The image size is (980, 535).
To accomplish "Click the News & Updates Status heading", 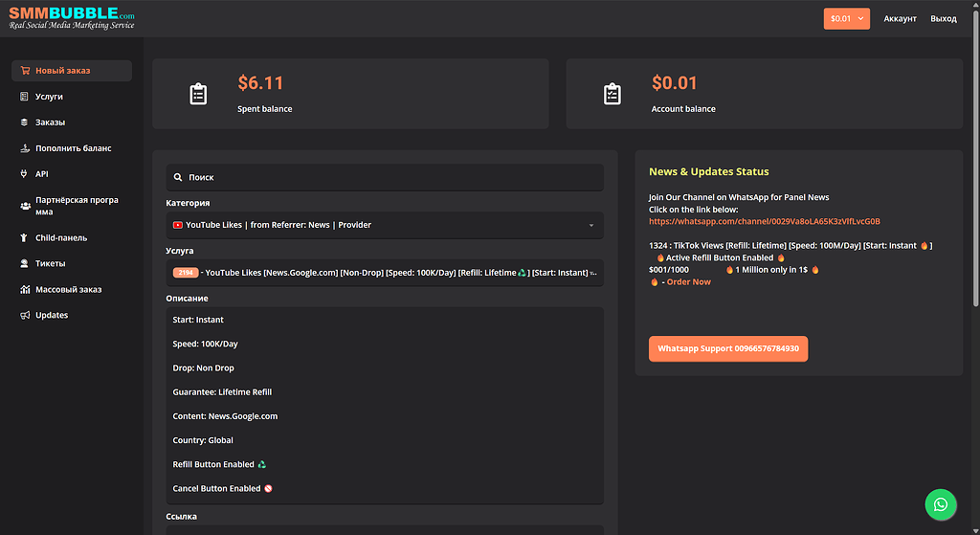I will [x=709, y=172].
